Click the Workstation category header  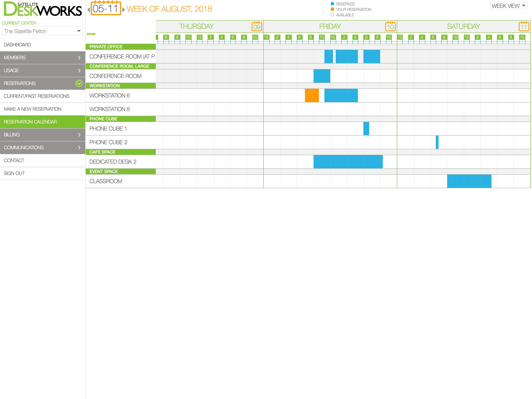[121, 86]
